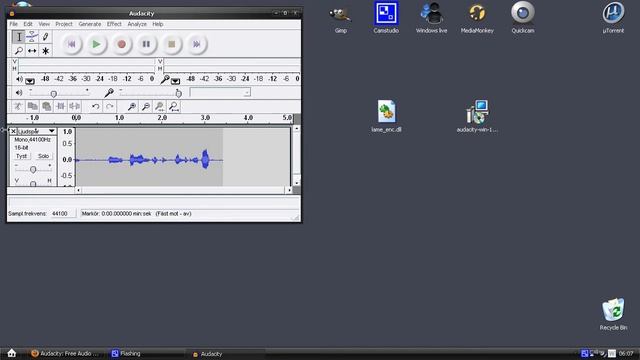Click the 2.0 mark on timeline ruler
This screenshot has height=360, width=640.
click(x=162, y=118)
